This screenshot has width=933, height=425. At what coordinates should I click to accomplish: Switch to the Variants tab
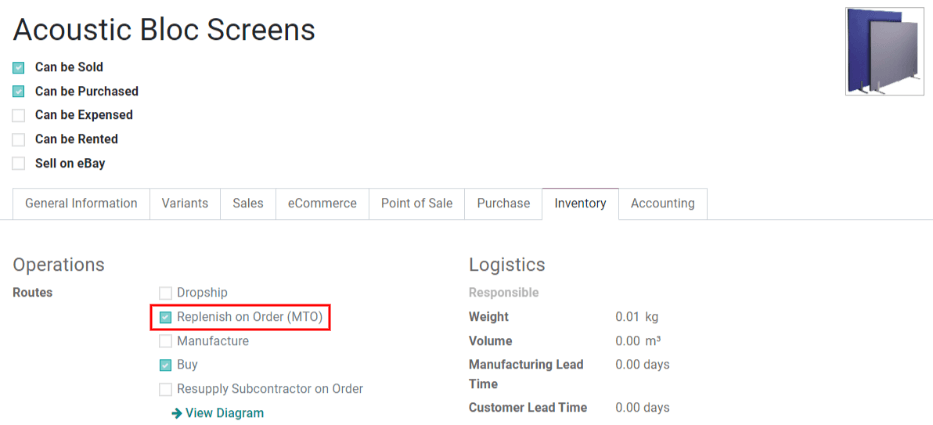(185, 203)
